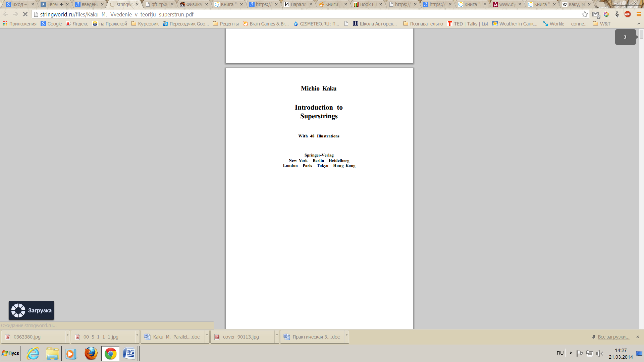
Task: Click the network tray icon
Action: 590,354
